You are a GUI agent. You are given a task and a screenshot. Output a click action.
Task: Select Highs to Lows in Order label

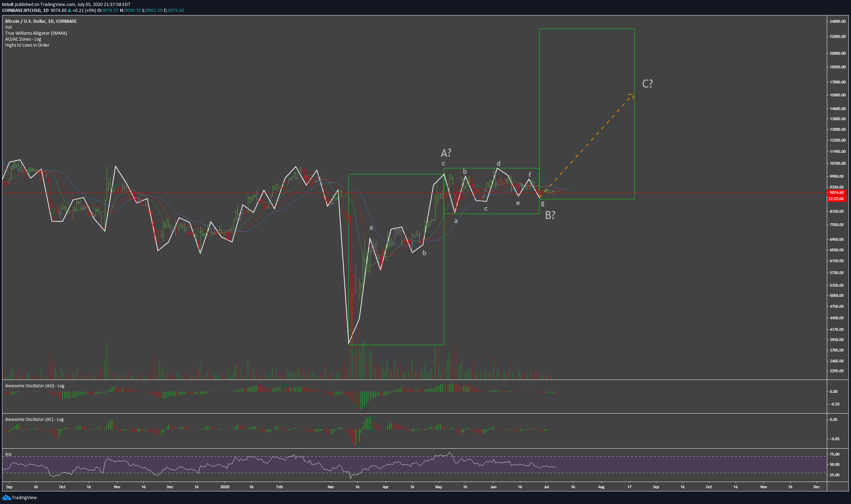27,45
